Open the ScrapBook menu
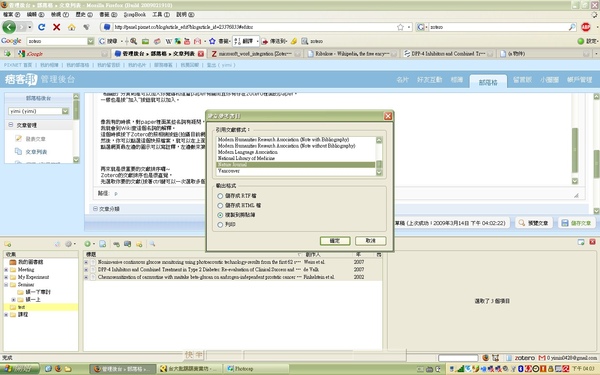The image size is (600, 375). point(135,15)
